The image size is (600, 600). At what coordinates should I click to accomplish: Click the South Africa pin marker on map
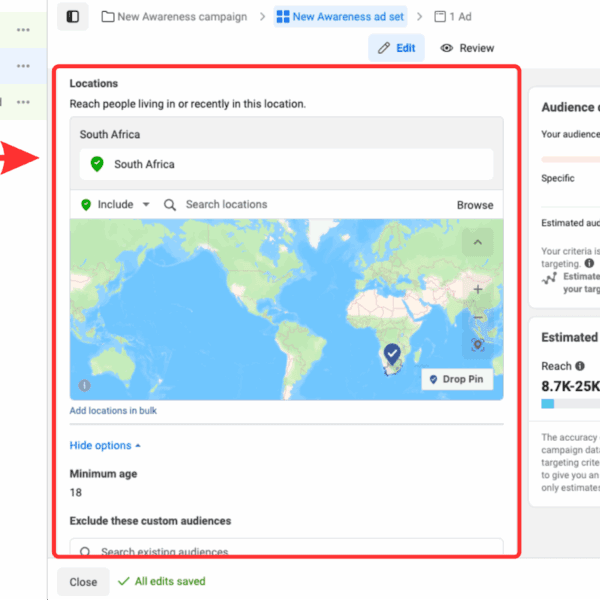[392, 353]
